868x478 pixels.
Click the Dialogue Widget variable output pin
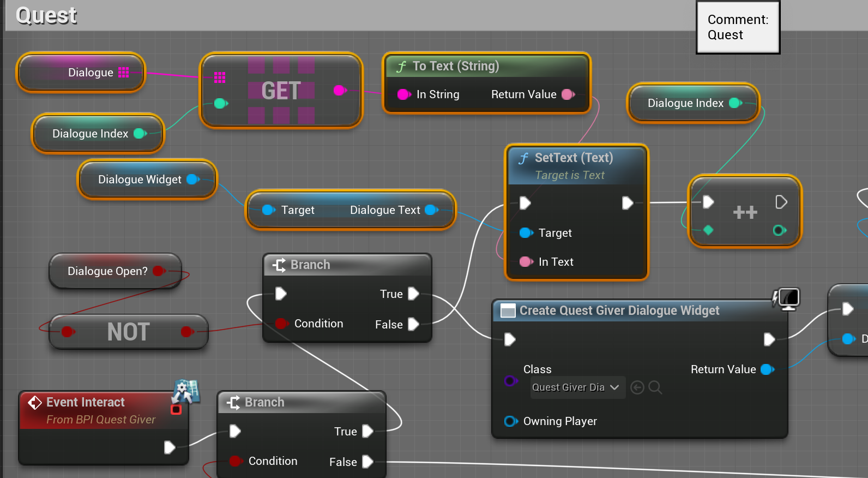(193, 179)
